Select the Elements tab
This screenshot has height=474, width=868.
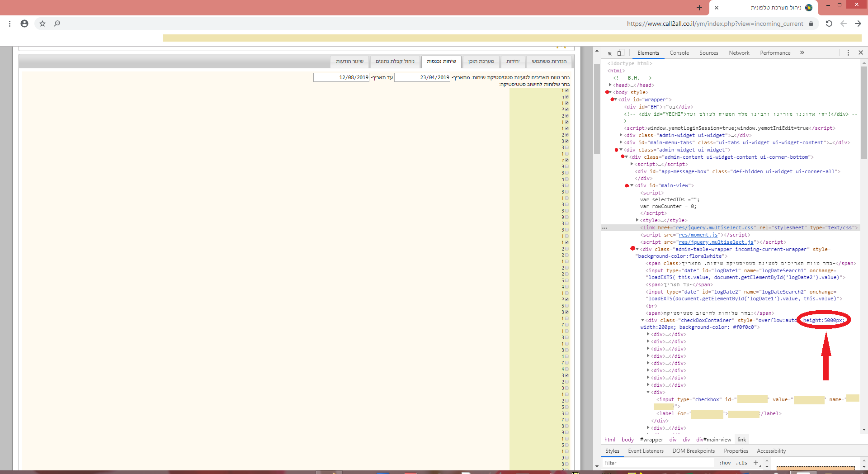coord(648,53)
